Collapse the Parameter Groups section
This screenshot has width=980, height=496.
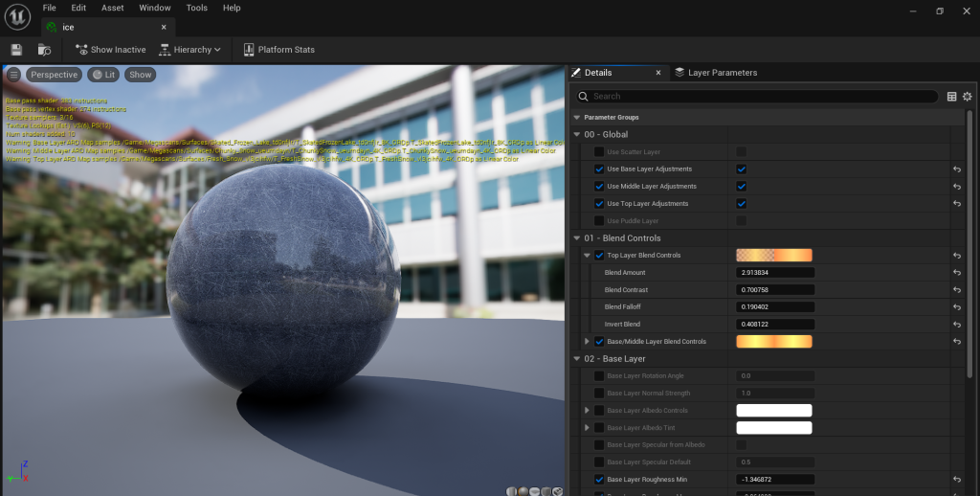(576, 117)
